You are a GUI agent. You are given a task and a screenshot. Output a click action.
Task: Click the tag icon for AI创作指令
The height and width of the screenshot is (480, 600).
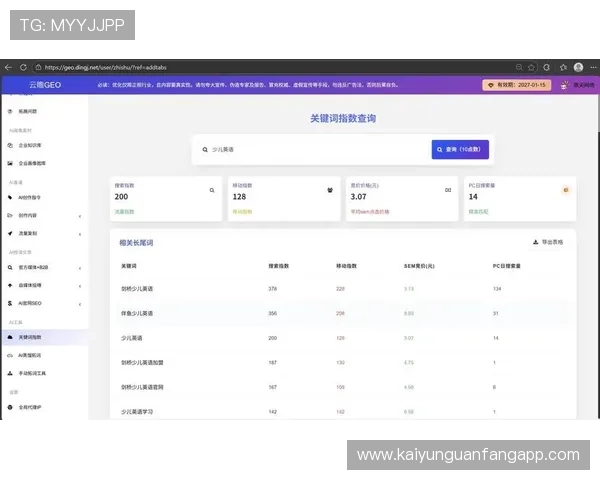[x=10, y=198]
